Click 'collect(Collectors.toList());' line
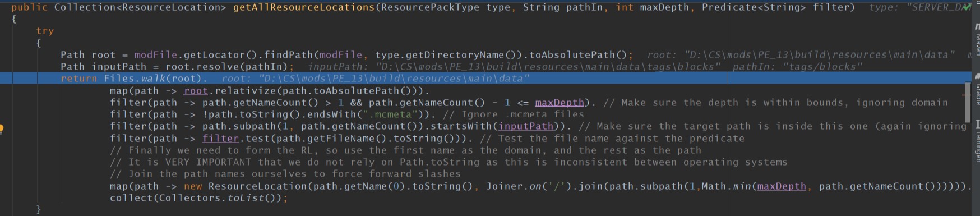 pos(198,198)
